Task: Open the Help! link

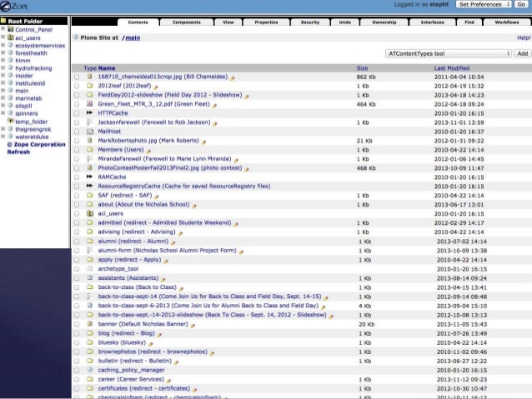Action: (x=524, y=37)
